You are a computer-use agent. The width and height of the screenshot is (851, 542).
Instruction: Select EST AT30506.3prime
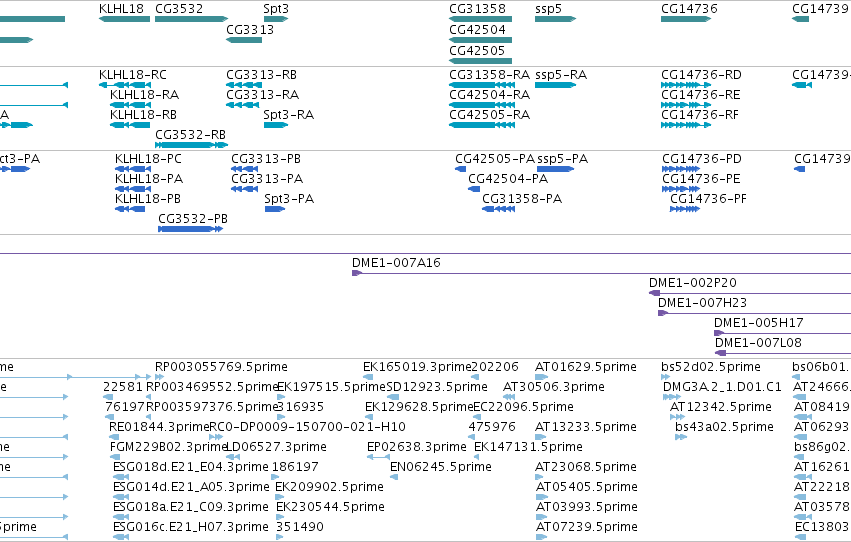(509, 397)
